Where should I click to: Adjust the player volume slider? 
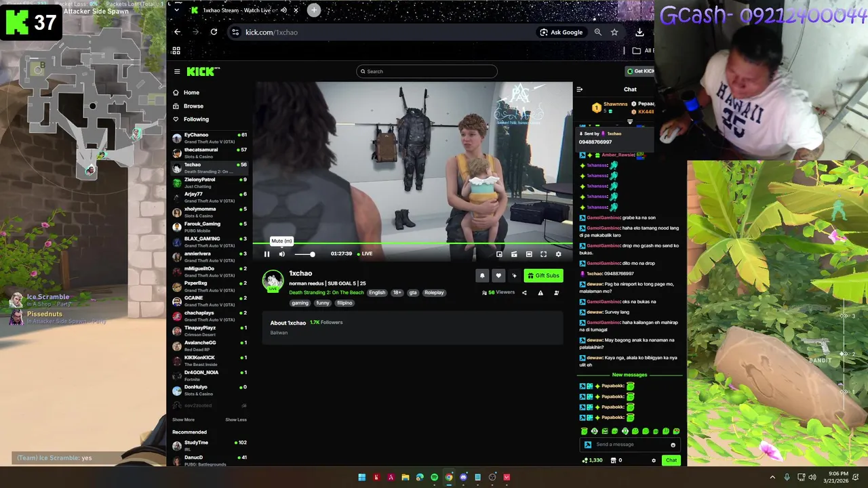point(304,254)
